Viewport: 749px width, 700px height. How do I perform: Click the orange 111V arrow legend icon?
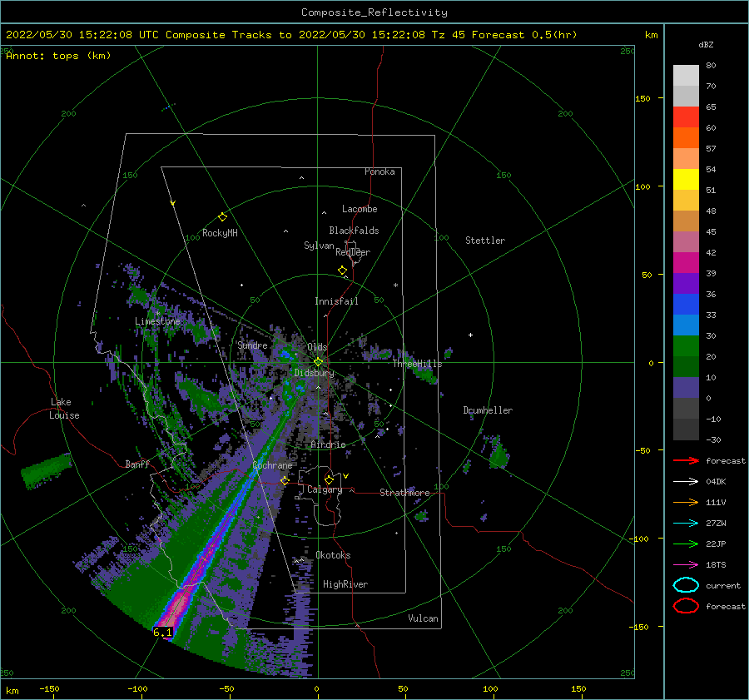click(x=686, y=502)
